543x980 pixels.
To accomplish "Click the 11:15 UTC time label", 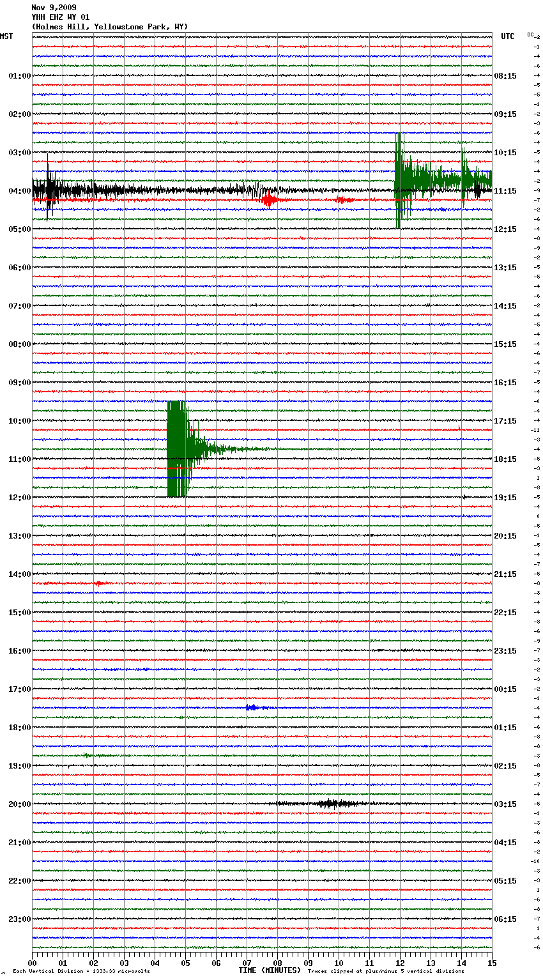I will pyautogui.click(x=505, y=191).
